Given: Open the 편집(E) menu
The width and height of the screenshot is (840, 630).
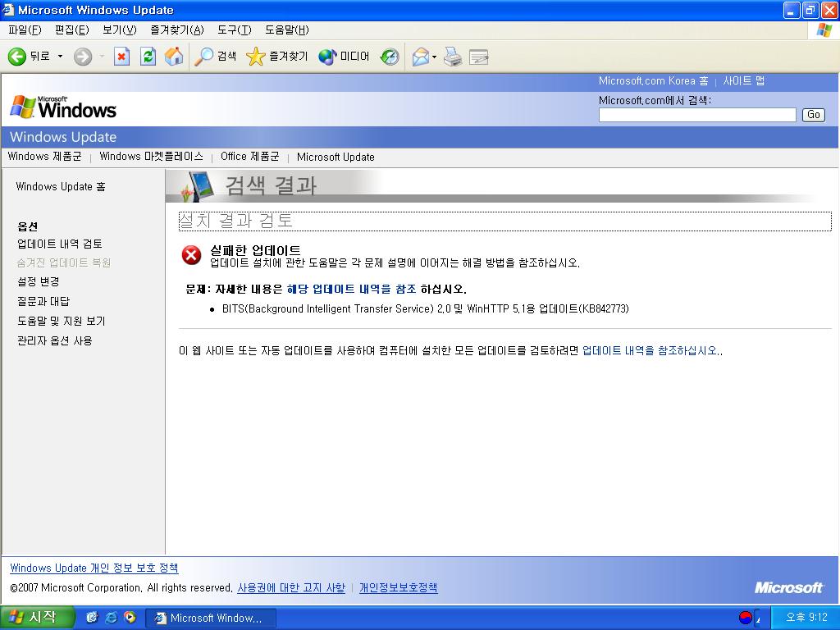Looking at the screenshot, I should pos(72,30).
